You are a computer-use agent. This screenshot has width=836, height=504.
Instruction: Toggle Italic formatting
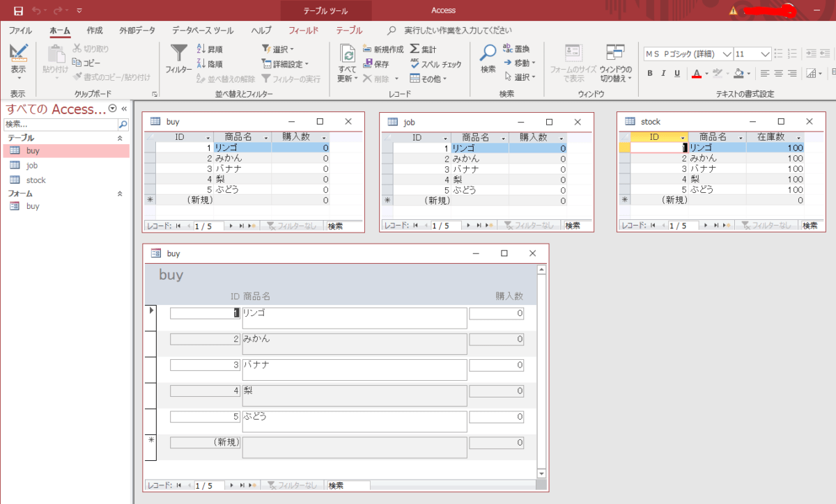pyautogui.click(x=664, y=73)
